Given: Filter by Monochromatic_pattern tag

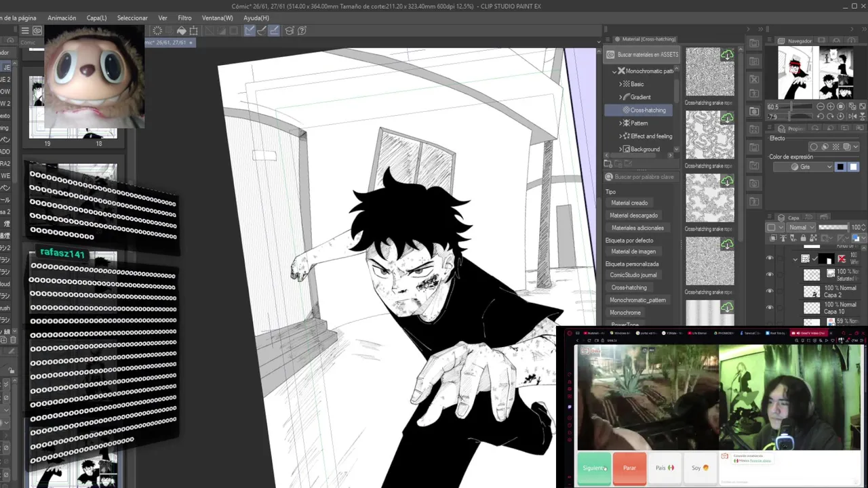Looking at the screenshot, I should click(x=637, y=300).
